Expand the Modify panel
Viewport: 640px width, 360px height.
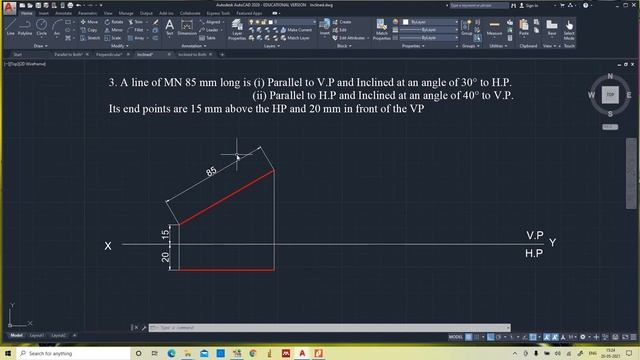click(x=120, y=46)
